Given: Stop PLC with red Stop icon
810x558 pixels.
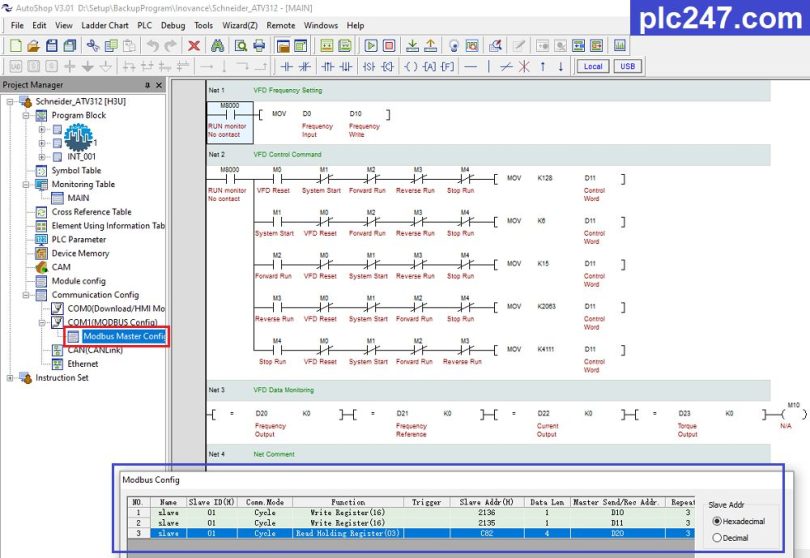Looking at the screenshot, I should 389,46.
